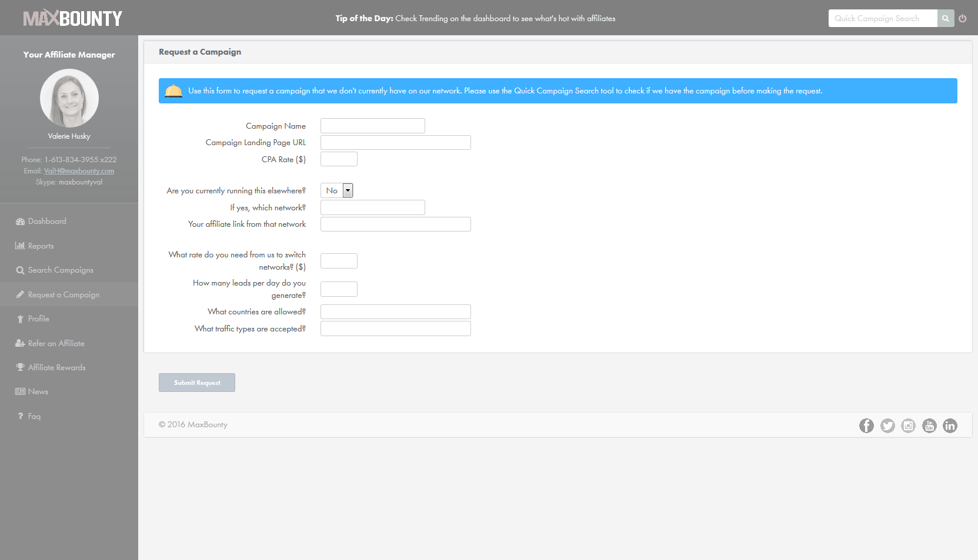The width and height of the screenshot is (978, 560).
Task: Click the Campaign Name input field
Action: pyautogui.click(x=373, y=126)
